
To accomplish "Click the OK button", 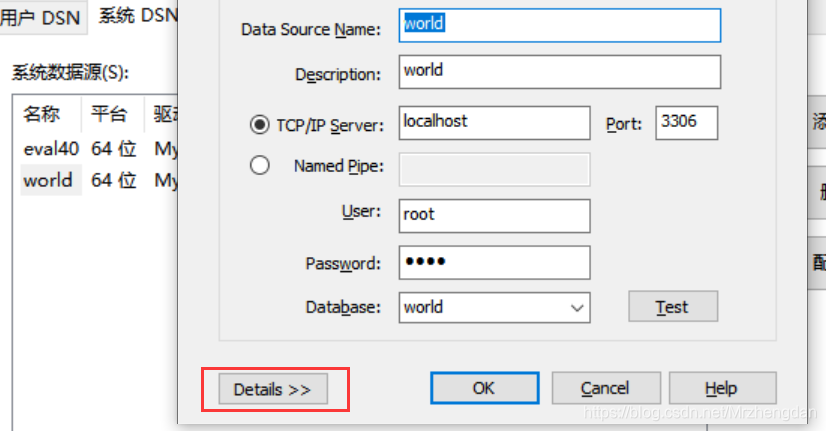I will [485, 388].
